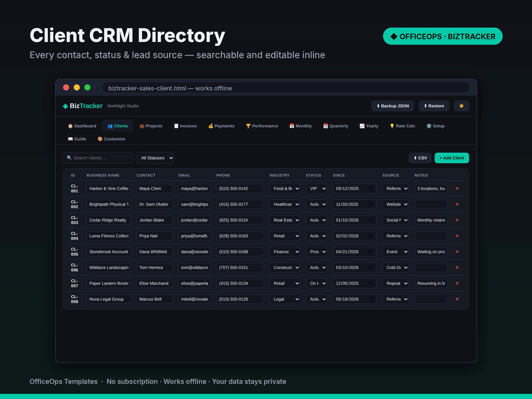Click the Waiting on proposal notes field
The image size is (532, 399).
(x=431, y=252)
